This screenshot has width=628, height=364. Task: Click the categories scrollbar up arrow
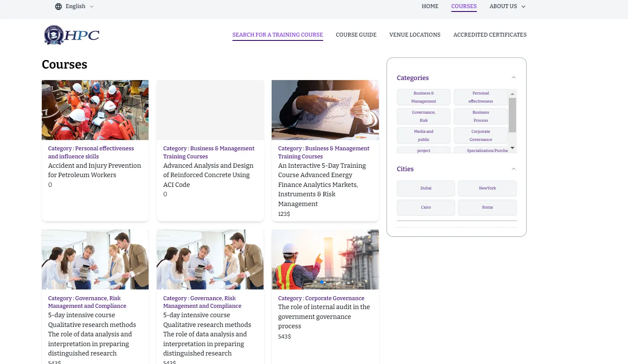pyautogui.click(x=513, y=94)
